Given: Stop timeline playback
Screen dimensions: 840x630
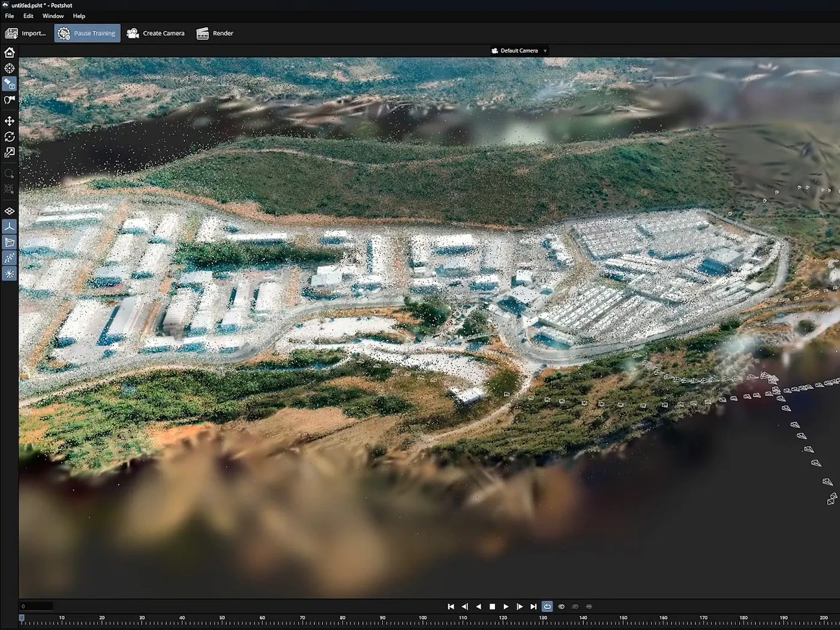Looking at the screenshot, I should pyautogui.click(x=493, y=607).
